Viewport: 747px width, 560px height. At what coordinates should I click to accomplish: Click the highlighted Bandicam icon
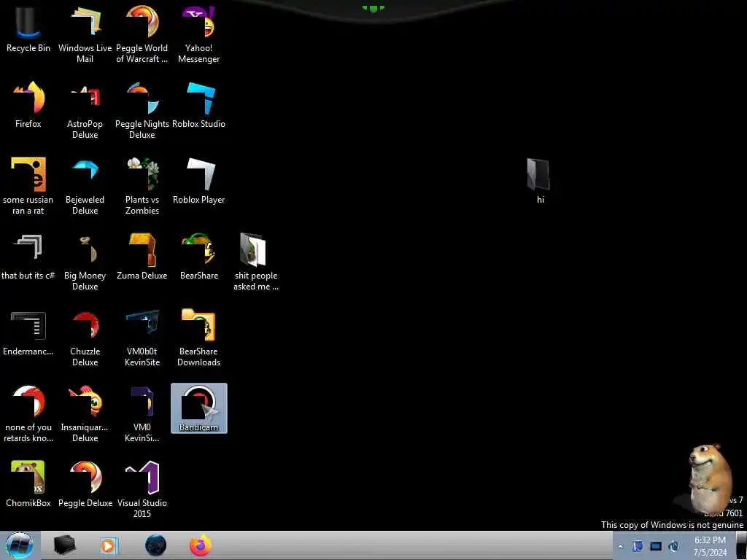(198, 408)
